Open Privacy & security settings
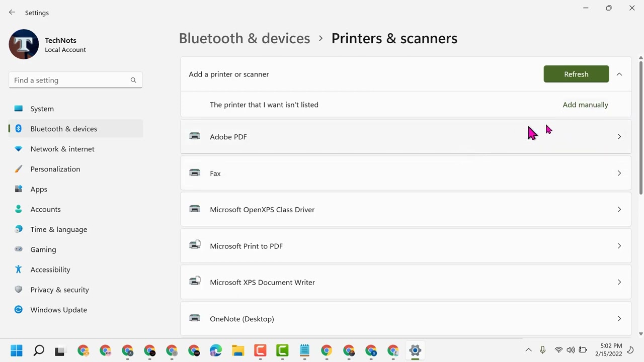Image resolution: width=644 pixels, height=362 pixels. tap(75, 290)
